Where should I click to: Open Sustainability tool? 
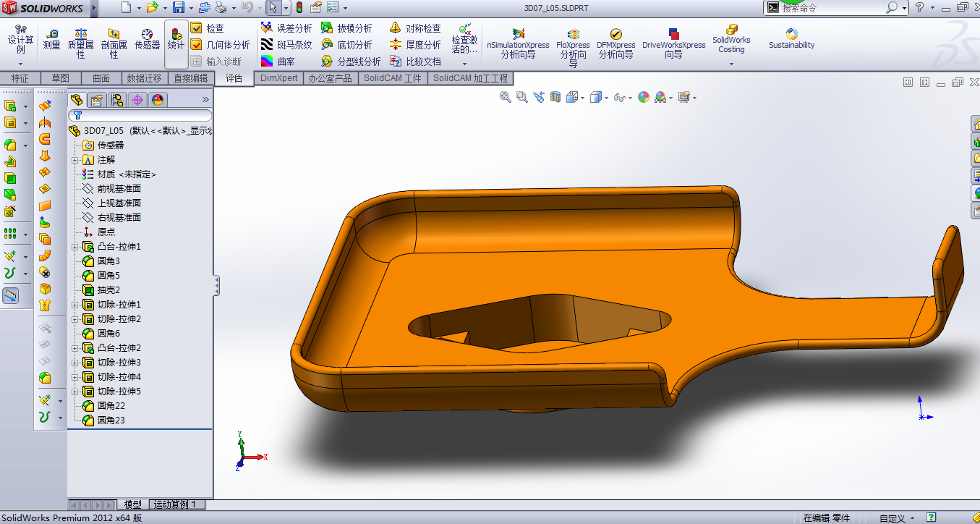(x=791, y=39)
